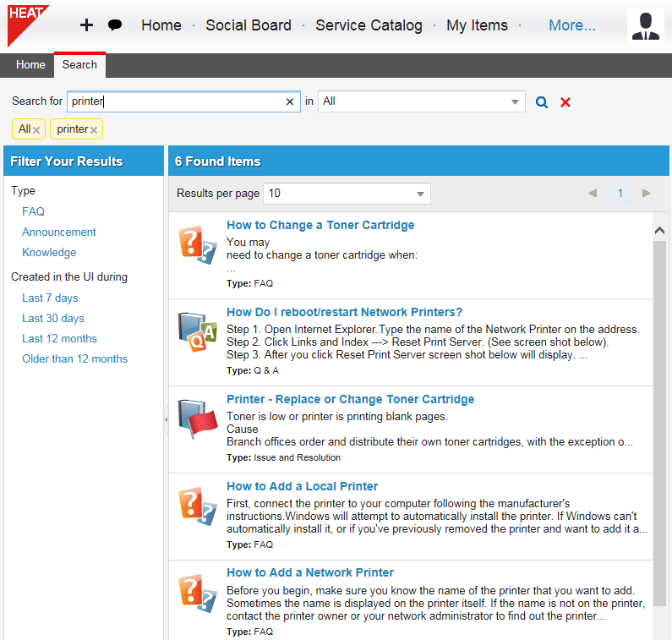Click the scrollbar up arrow
The image size is (672, 640).
click(x=659, y=231)
